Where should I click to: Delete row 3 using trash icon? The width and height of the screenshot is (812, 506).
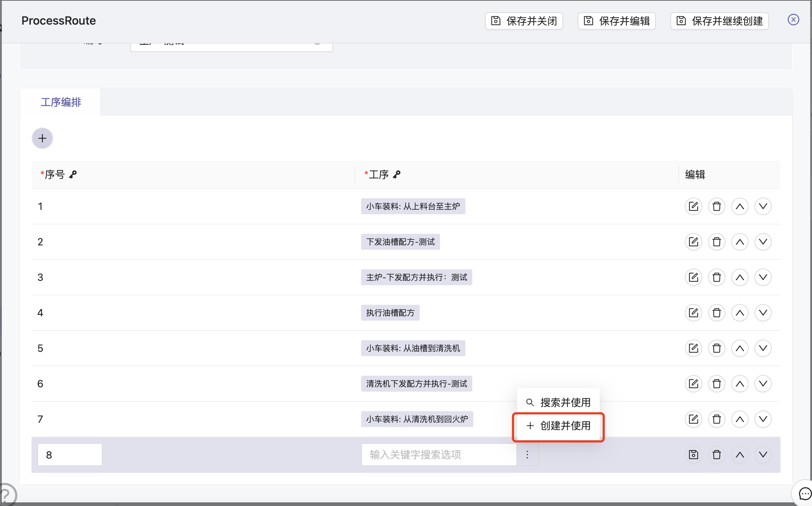(716, 277)
